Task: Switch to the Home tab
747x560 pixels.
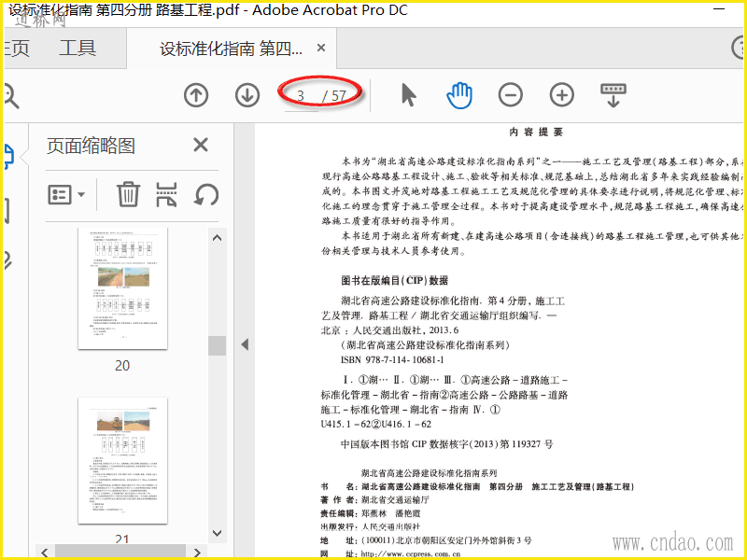Action: (x=17, y=49)
